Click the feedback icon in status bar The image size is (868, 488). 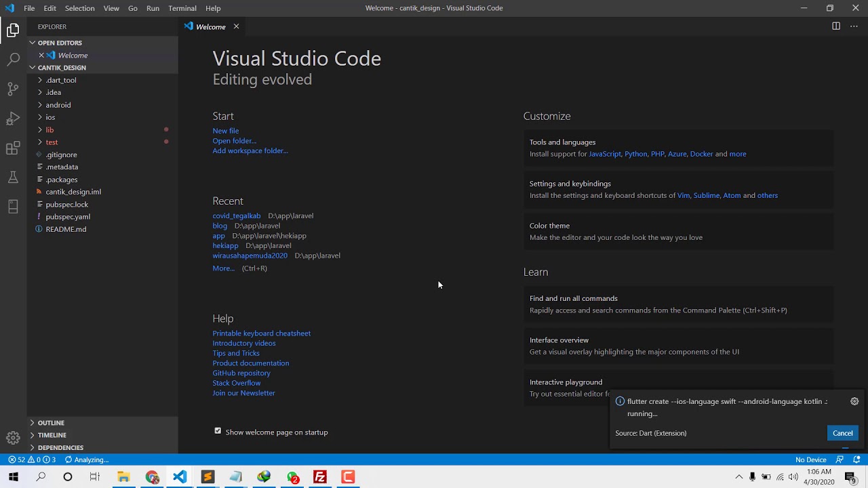click(x=840, y=460)
